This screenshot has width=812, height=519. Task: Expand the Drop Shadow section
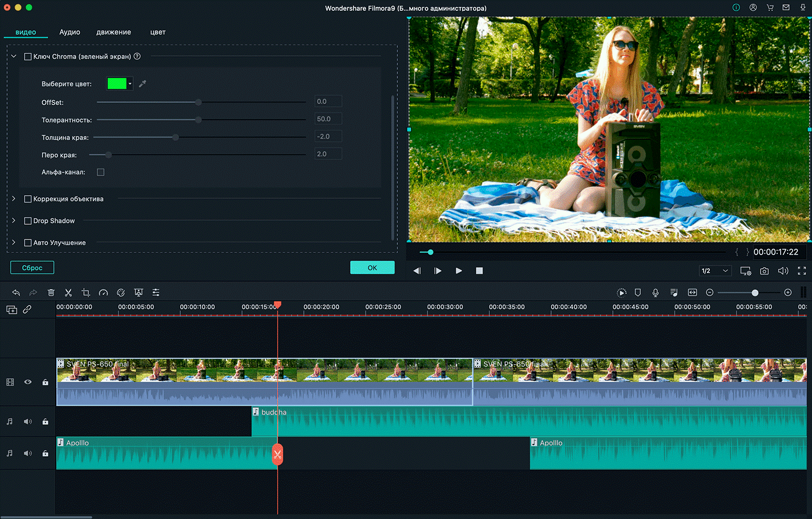[x=14, y=220]
